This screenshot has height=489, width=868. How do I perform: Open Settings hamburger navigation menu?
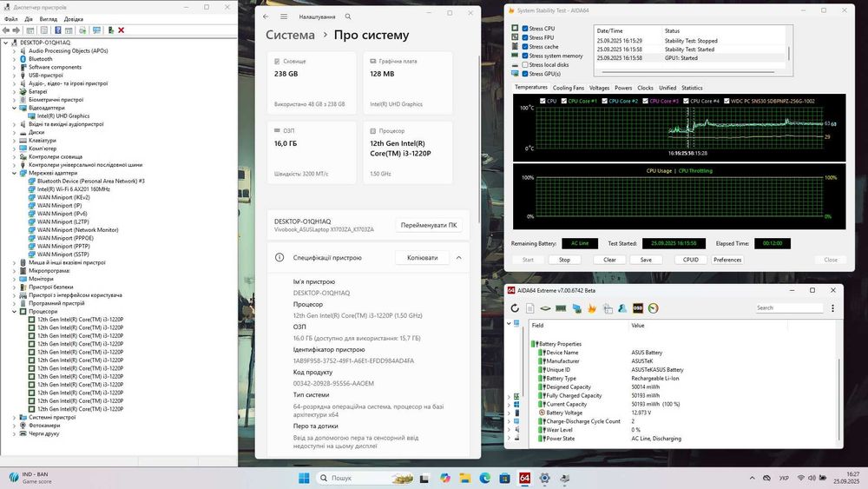click(284, 17)
